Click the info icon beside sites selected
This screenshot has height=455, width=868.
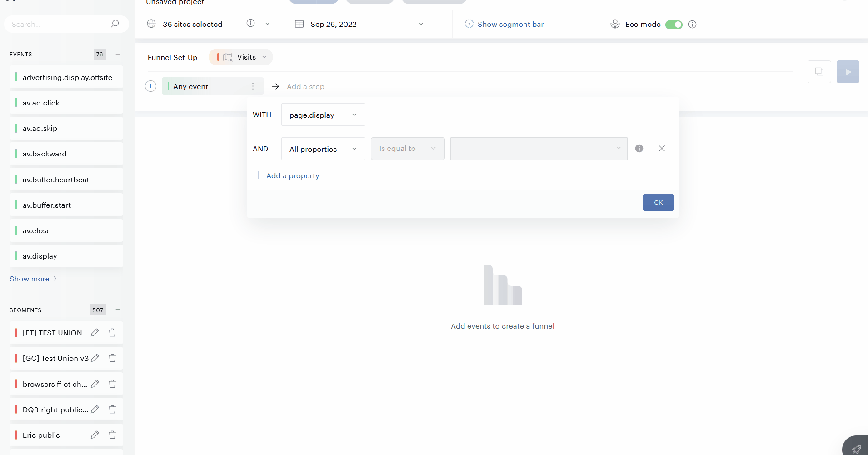(250, 23)
